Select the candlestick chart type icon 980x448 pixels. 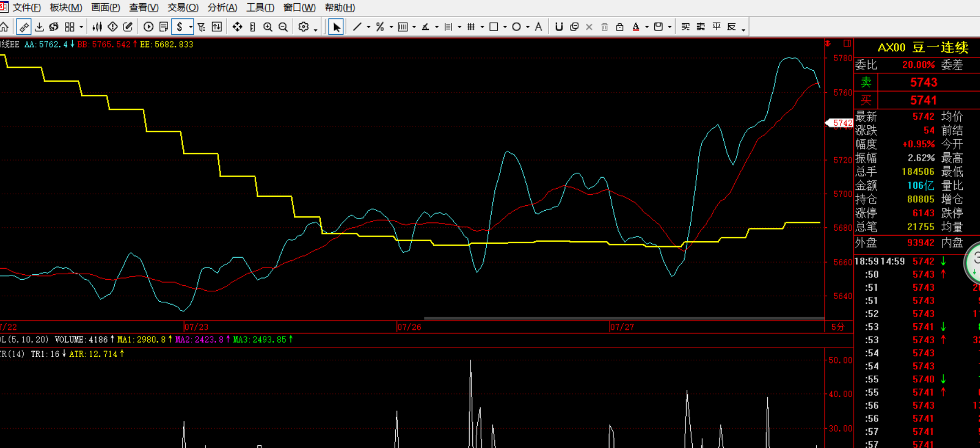click(x=97, y=27)
